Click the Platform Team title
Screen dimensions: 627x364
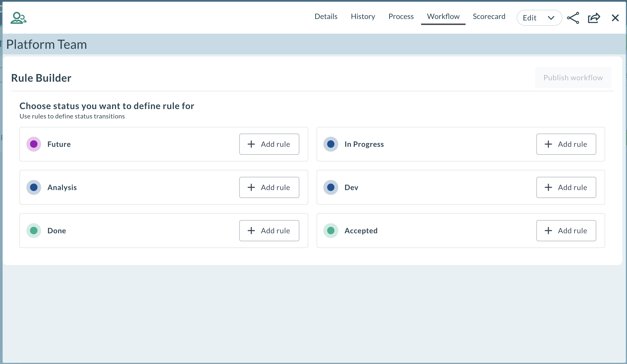47,44
